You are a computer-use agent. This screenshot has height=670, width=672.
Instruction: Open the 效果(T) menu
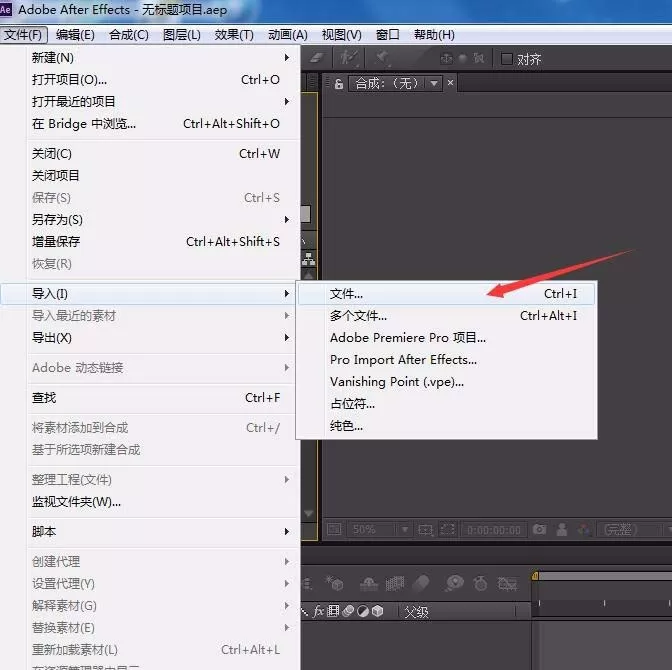[234, 35]
